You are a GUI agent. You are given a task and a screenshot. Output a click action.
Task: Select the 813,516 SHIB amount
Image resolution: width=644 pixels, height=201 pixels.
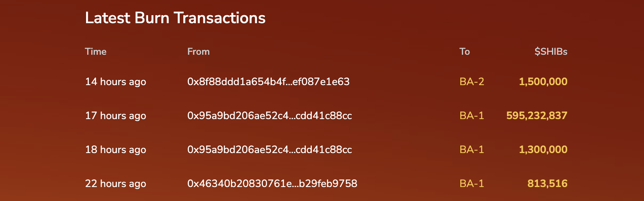click(x=547, y=183)
